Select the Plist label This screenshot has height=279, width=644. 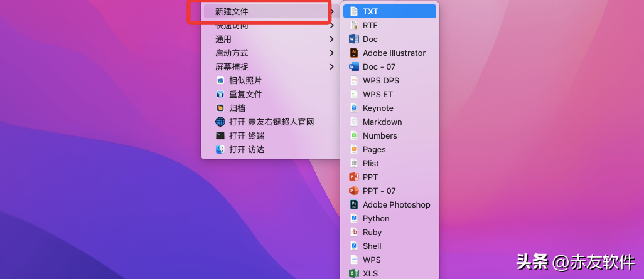click(x=370, y=163)
